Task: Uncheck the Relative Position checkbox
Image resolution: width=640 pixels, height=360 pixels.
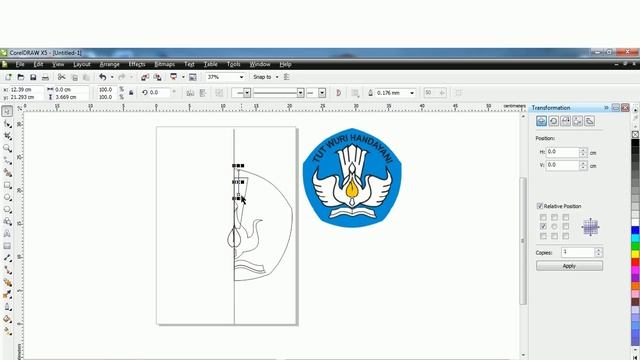Action: pos(540,206)
